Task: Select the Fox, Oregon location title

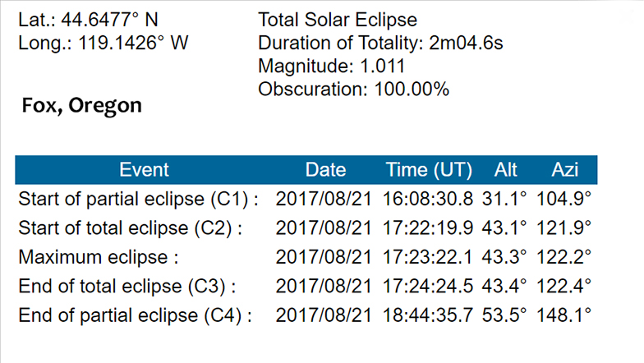Action: click(x=82, y=105)
